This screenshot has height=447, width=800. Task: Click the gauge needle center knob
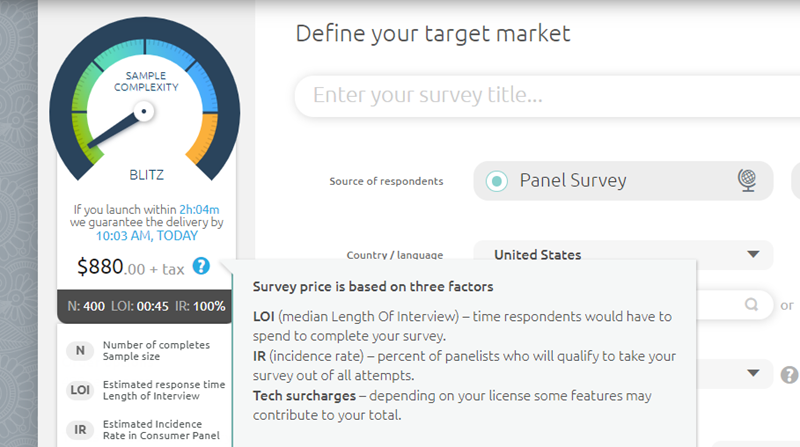coord(145,111)
